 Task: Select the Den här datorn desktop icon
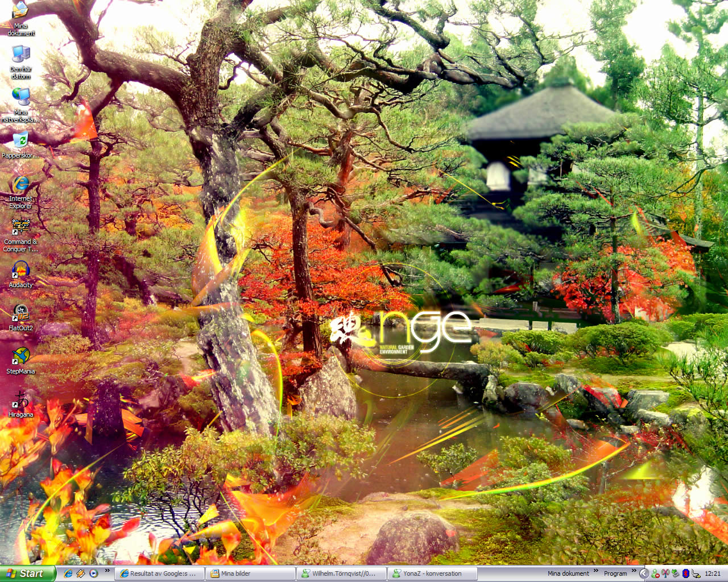click(x=20, y=61)
